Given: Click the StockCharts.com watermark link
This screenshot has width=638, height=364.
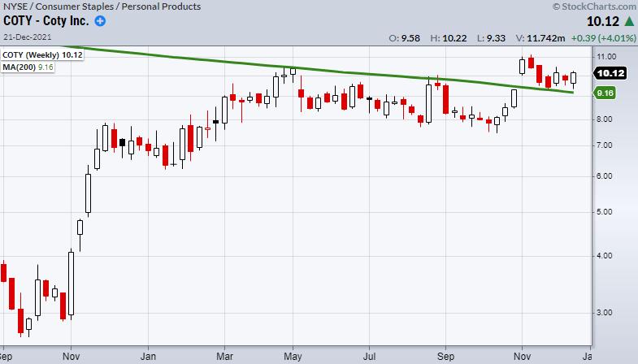Looking at the screenshot, I should tap(594, 7).
